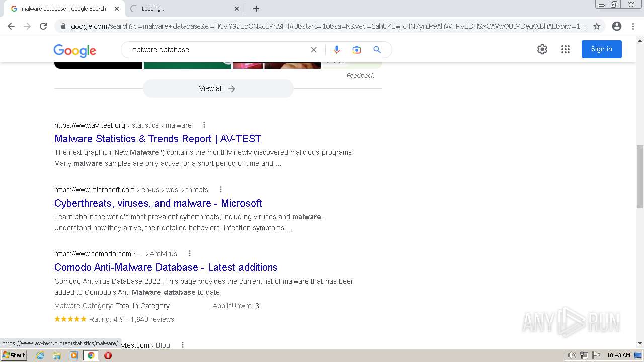
Task: Open more options for the Microsoft result
Action: pyautogui.click(x=221, y=189)
